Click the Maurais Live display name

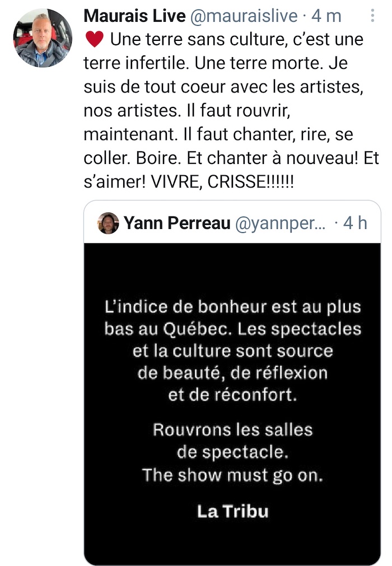tap(134, 16)
